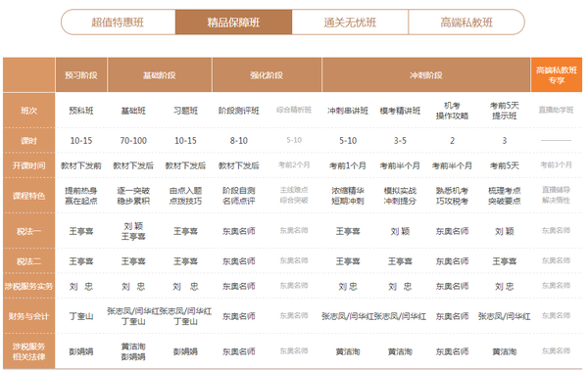
Task: Select the 税法二 row label
Action: click(x=28, y=261)
